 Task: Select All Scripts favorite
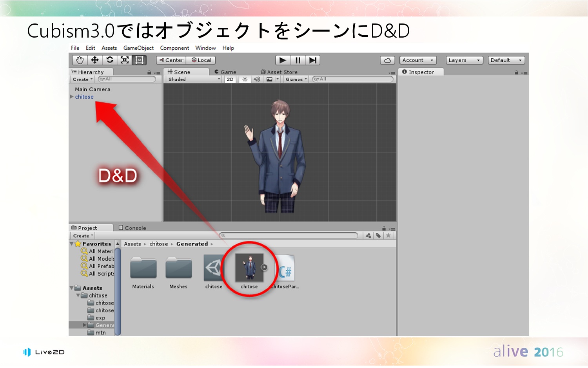[98, 274]
